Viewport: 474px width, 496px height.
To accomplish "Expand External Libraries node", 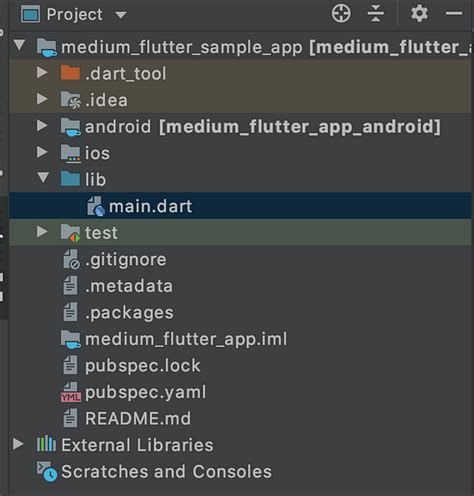I will pos(18,444).
